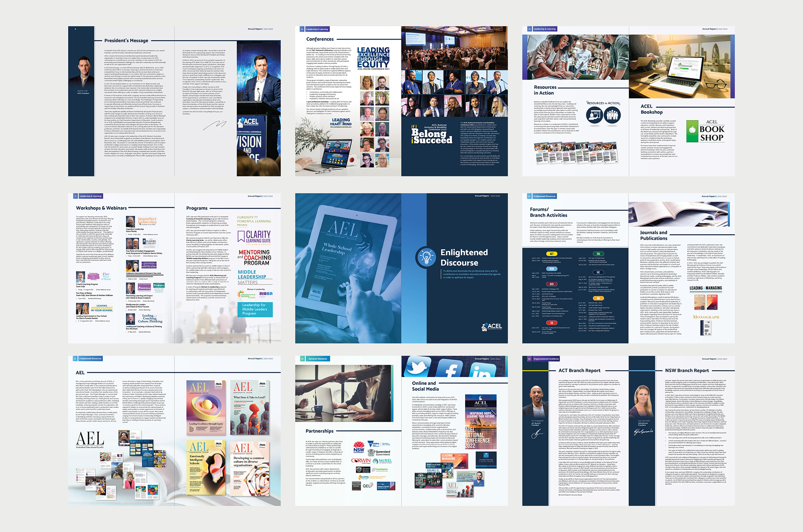Click the 'Belong Succeed' conference graphic
Image resolution: width=803 pixels, height=532 pixels.
pos(432,136)
